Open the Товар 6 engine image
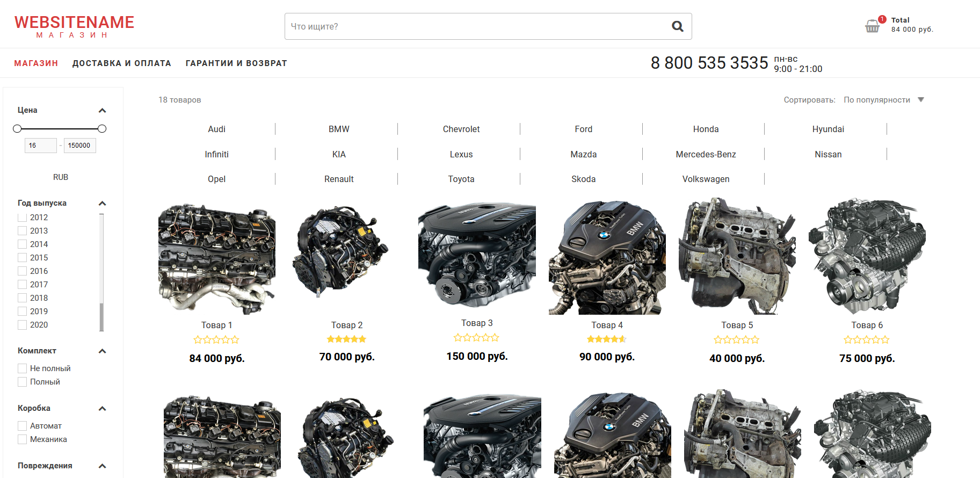The height and width of the screenshot is (478, 980). coord(867,256)
